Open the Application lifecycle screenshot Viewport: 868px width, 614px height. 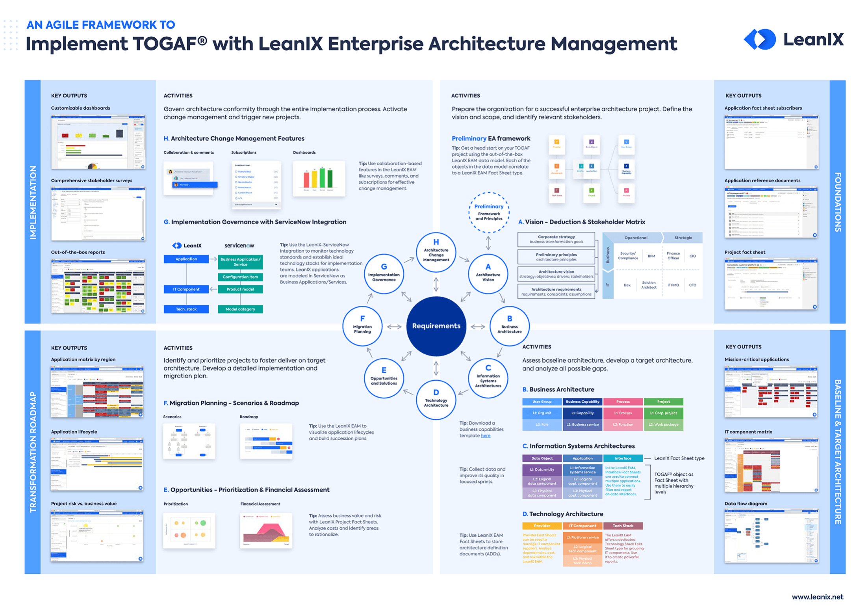[x=97, y=464]
